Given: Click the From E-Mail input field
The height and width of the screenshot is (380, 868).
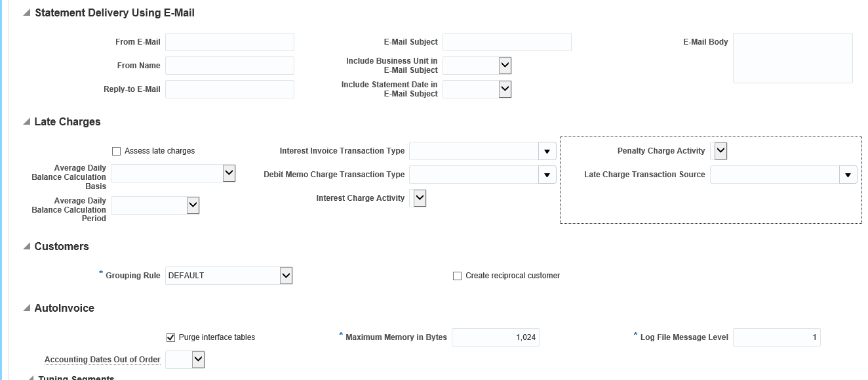Looking at the screenshot, I should point(229,41).
